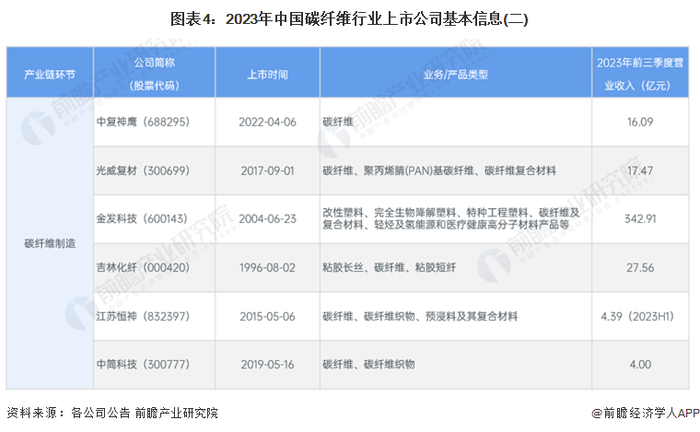The width and height of the screenshot is (700, 432).
Task: Click the @前瞻经济学人APP credit
Action: click(x=645, y=413)
